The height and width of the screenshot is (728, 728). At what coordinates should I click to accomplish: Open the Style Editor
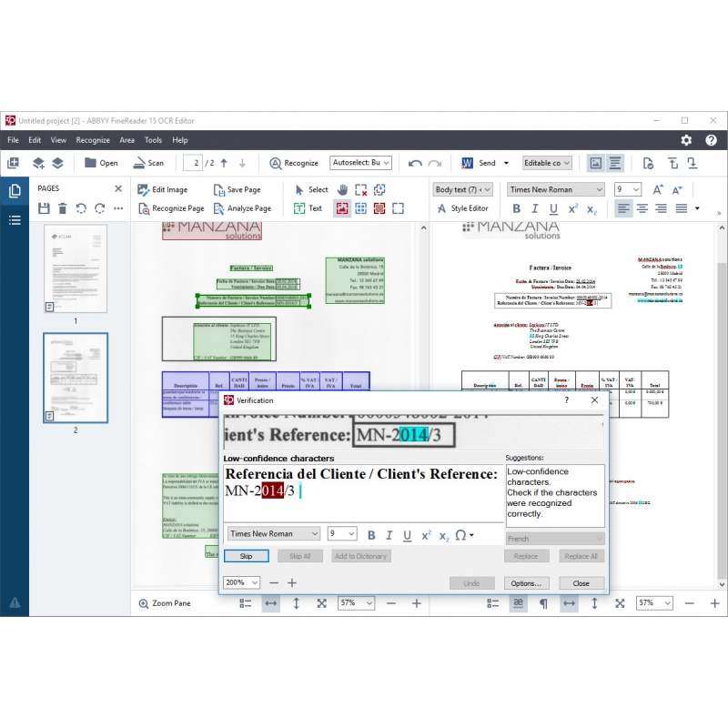[x=463, y=208]
